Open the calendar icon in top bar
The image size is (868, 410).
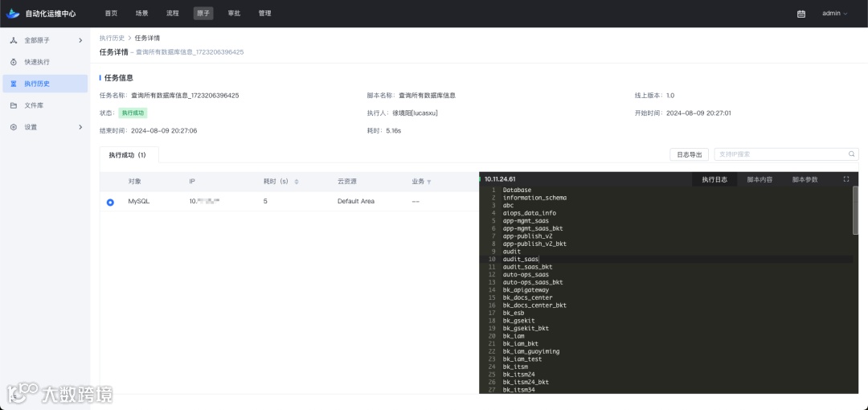[x=801, y=14]
